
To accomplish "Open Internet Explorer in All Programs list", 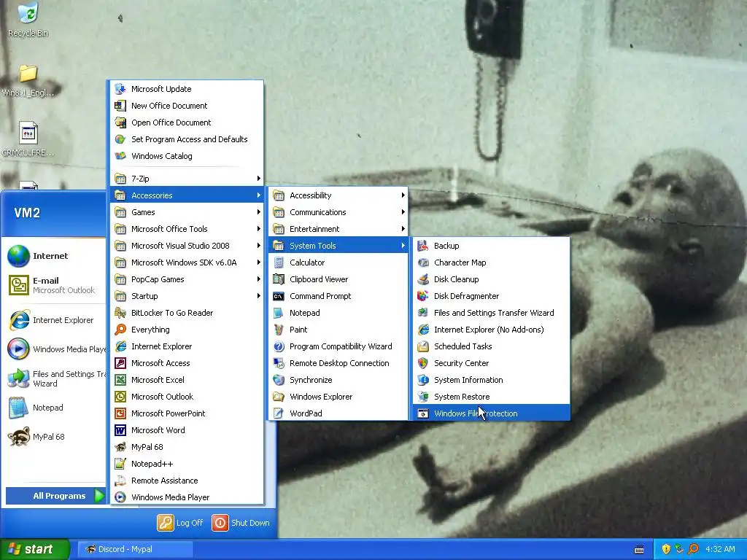I will click(187, 346).
